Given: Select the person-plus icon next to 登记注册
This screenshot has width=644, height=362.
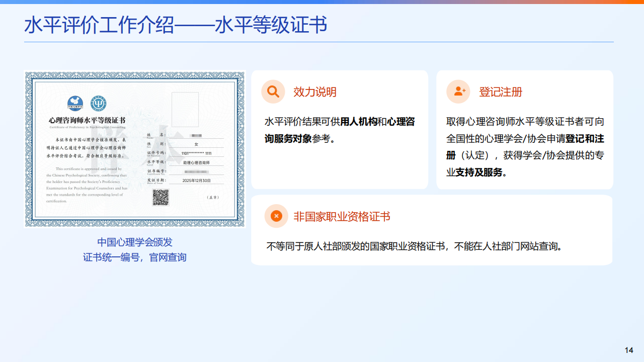Looking at the screenshot, I should pyautogui.click(x=458, y=92).
